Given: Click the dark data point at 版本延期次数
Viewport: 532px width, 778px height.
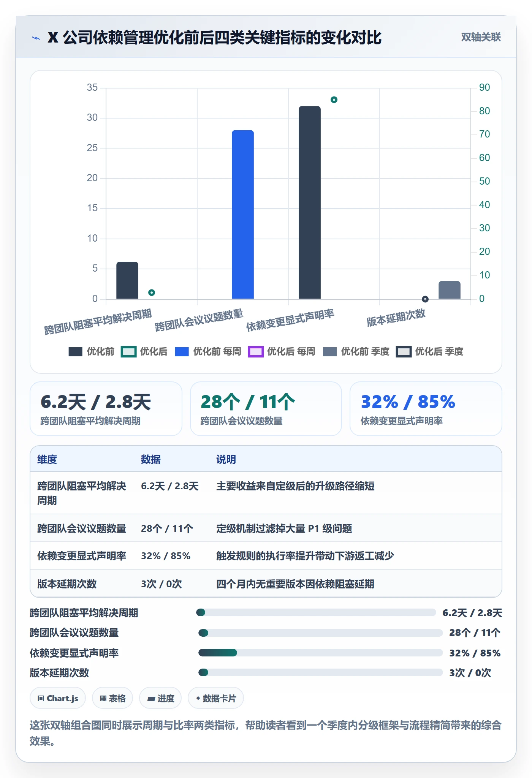Looking at the screenshot, I should pyautogui.click(x=425, y=299).
